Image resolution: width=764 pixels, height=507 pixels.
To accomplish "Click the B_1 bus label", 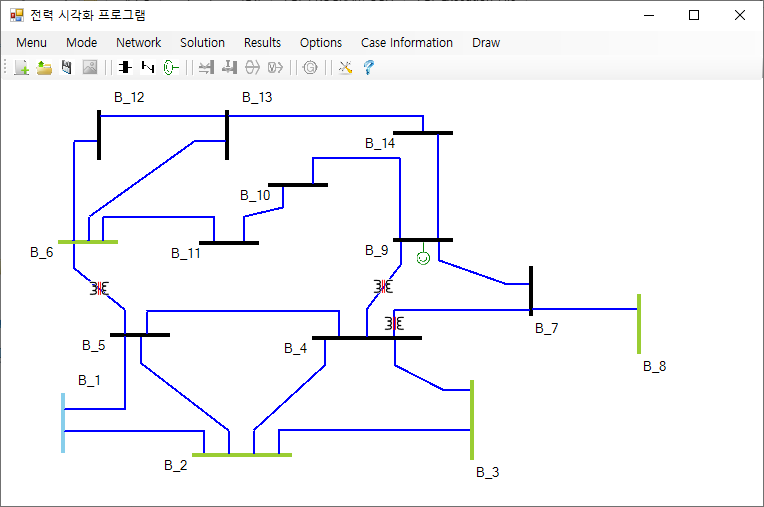I will [89, 380].
